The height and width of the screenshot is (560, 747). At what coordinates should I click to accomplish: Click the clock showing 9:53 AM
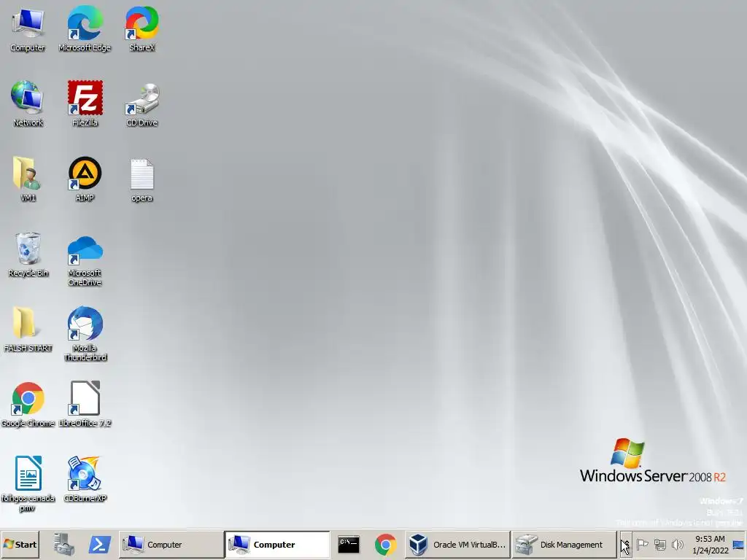[710, 544]
